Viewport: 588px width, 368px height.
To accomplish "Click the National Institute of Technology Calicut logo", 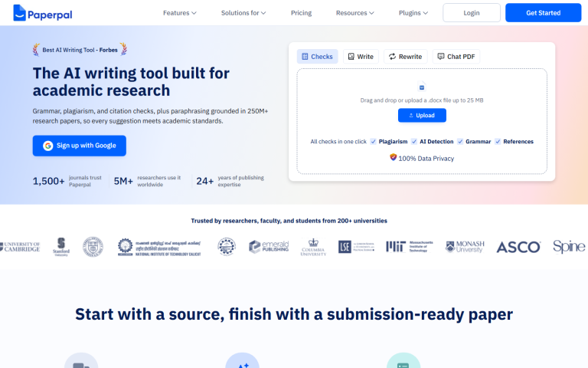I will click(159, 248).
